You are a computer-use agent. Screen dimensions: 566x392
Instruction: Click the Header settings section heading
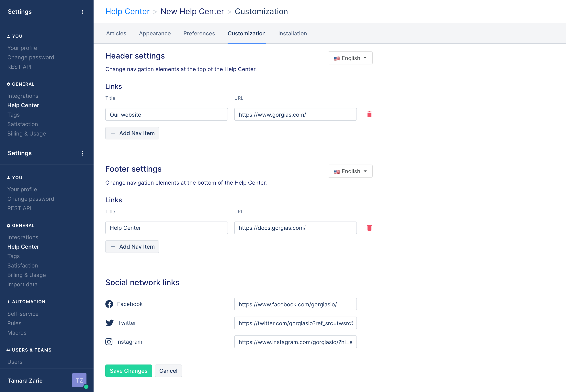(x=135, y=56)
